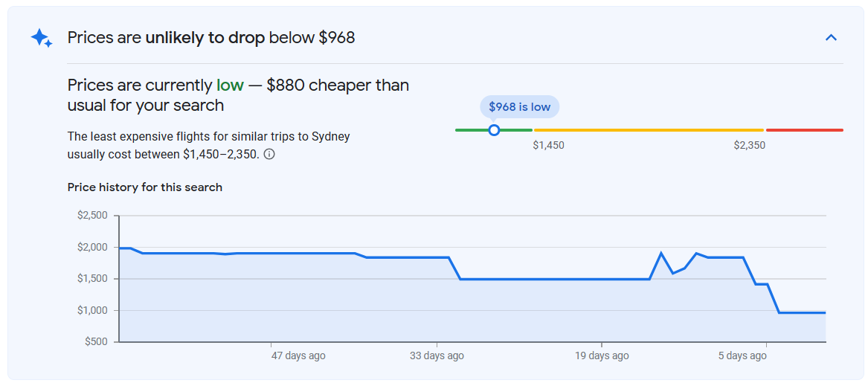
Task: Click the $2,500 y-axis label
Action: 92,216
